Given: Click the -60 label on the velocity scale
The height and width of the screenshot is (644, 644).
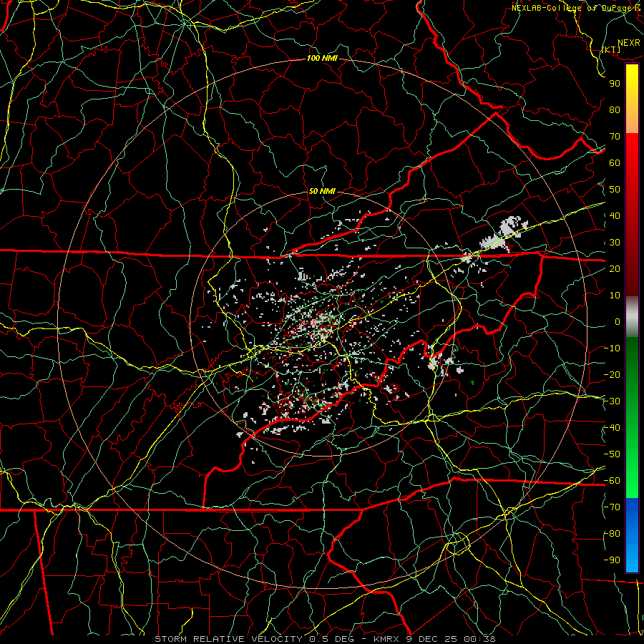Looking at the screenshot, I should pos(612,481).
